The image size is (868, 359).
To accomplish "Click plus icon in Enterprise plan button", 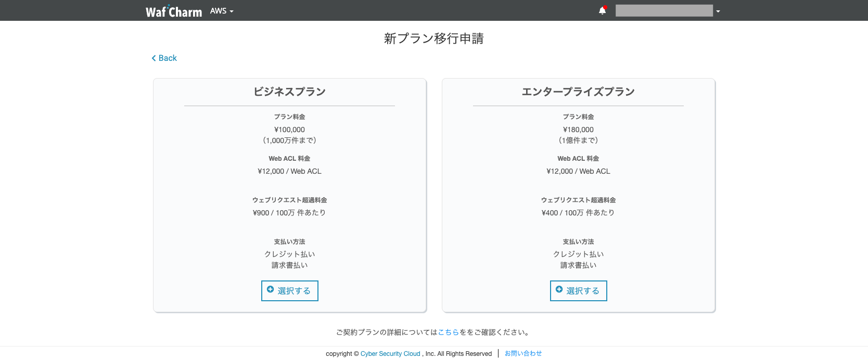I will click(x=559, y=290).
